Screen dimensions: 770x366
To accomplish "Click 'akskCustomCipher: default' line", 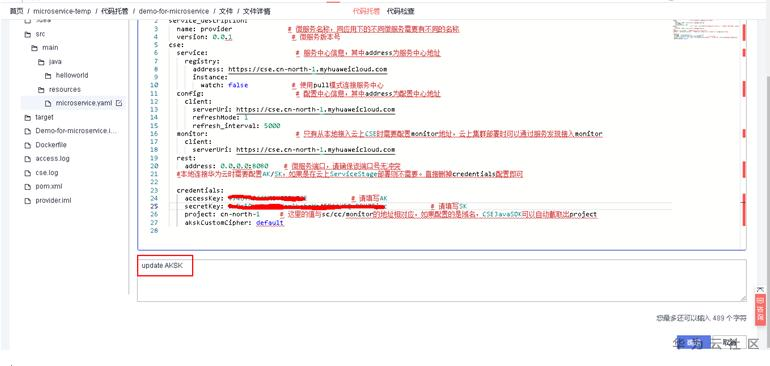I will (234, 223).
